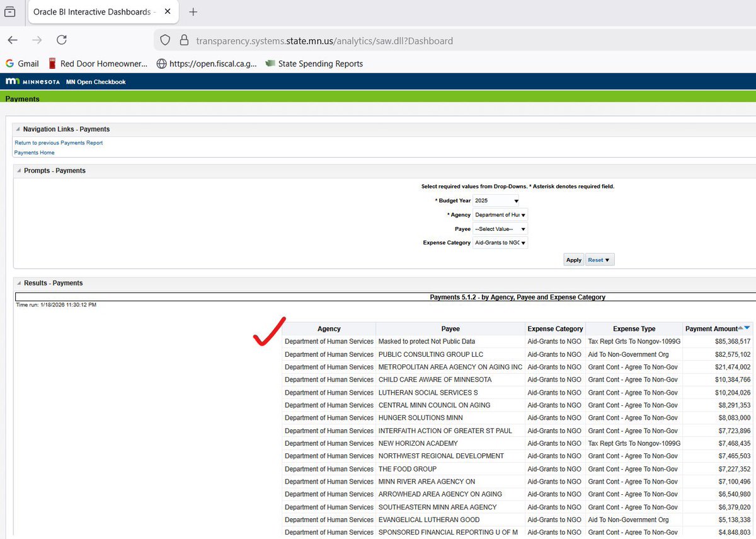Viewport: 756px width, 539px height.
Task: Select payee INTERFAITH ACTION OF GREATER ST PAUL
Action: click(445, 431)
